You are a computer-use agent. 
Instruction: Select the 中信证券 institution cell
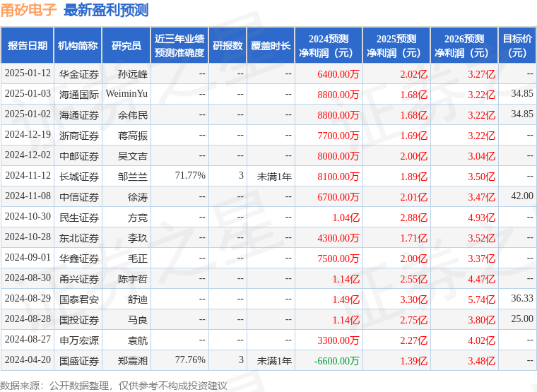click(x=79, y=197)
